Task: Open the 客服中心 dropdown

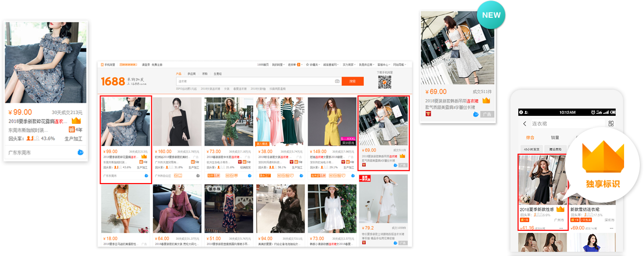Action: coord(384,65)
